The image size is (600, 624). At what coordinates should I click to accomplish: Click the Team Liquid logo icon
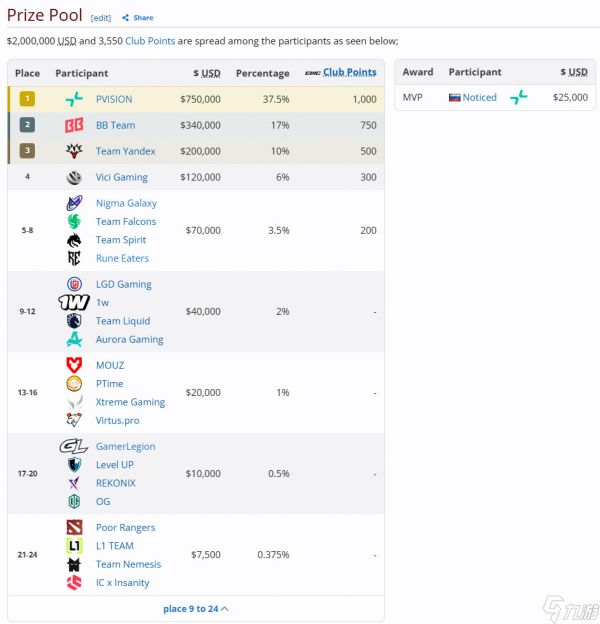coord(74,321)
